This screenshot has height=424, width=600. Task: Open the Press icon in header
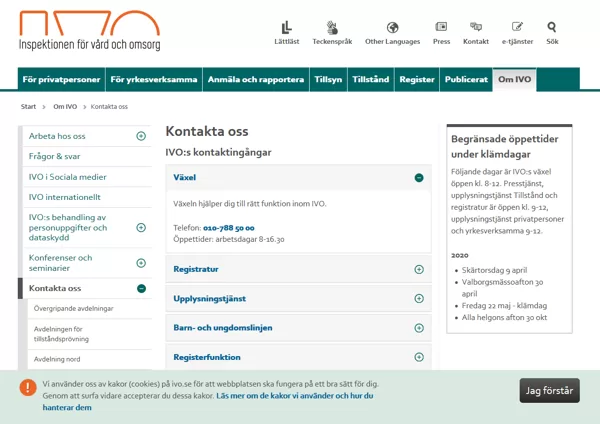click(x=441, y=27)
